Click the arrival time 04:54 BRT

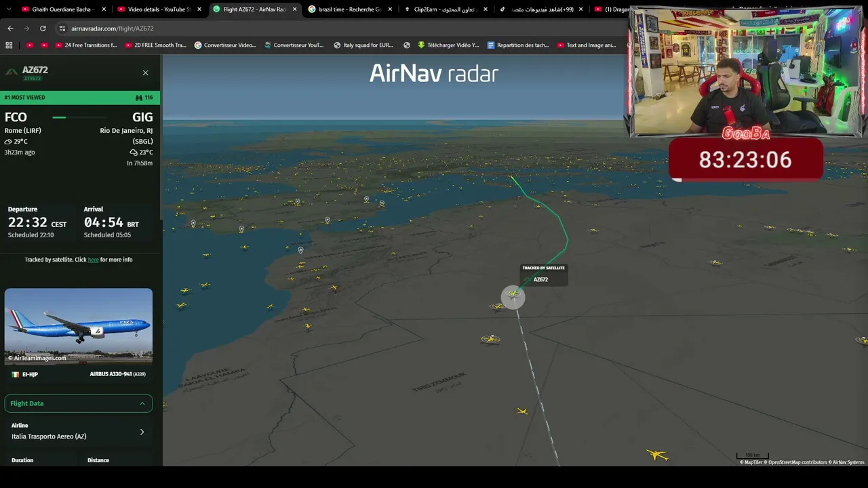tap(111, 222)
